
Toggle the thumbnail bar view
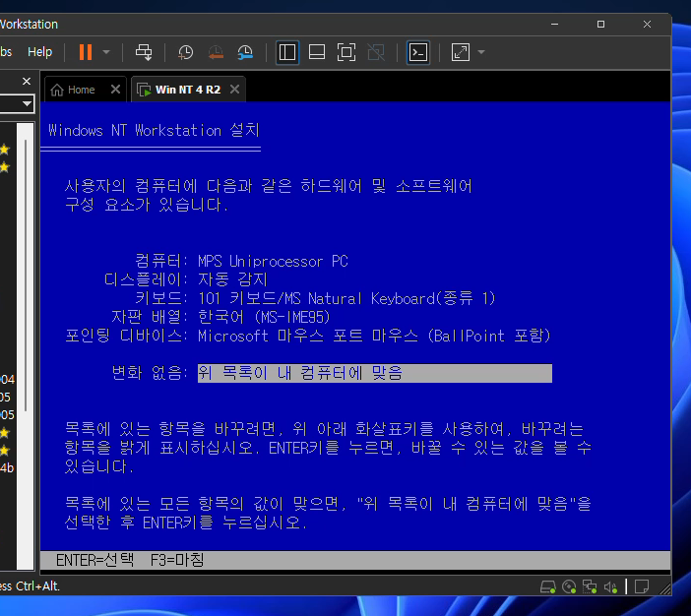point(317,52)
